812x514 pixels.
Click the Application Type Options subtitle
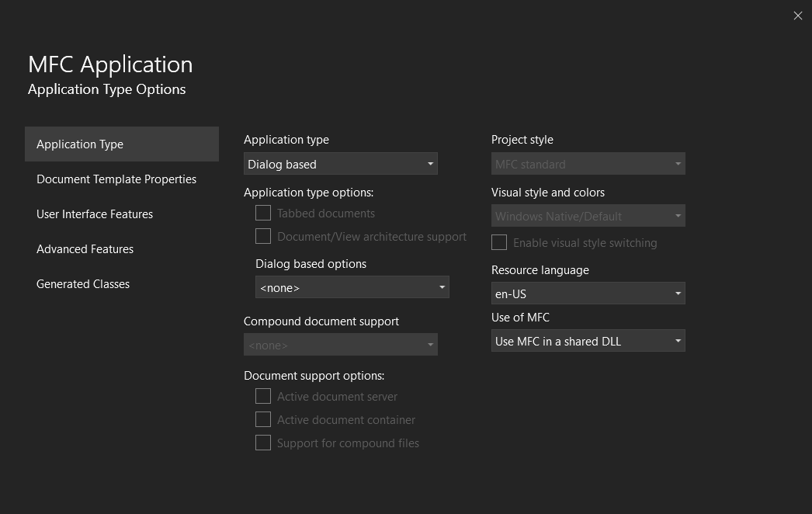(106, 89)
